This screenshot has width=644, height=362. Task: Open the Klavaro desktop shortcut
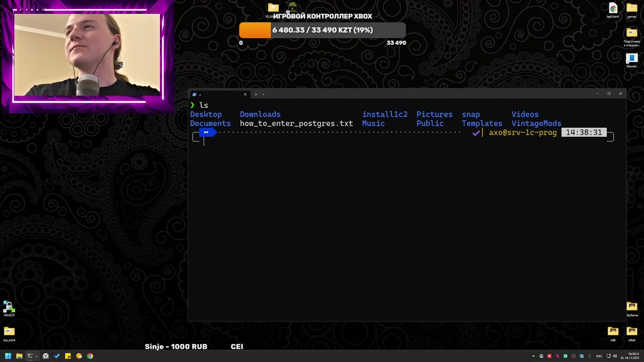point(632,61)
